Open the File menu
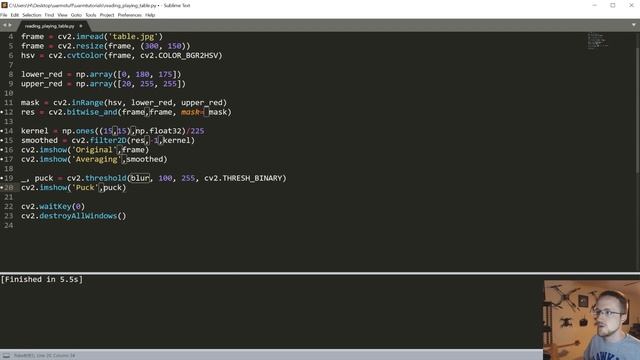 (4, 15)
